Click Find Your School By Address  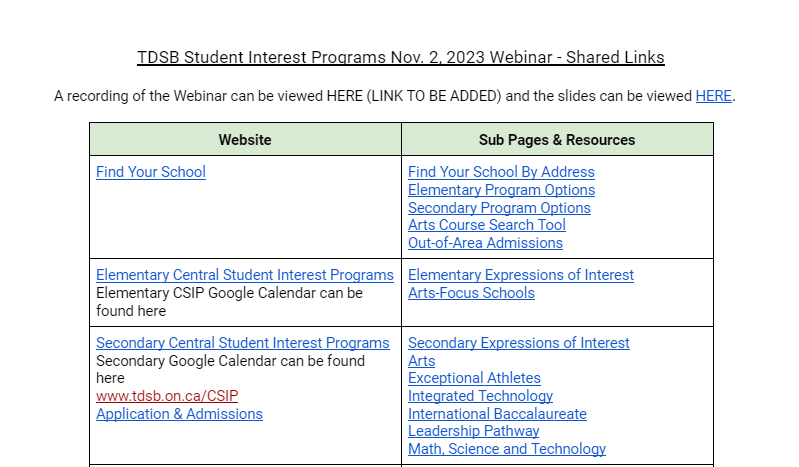[501, 172]
